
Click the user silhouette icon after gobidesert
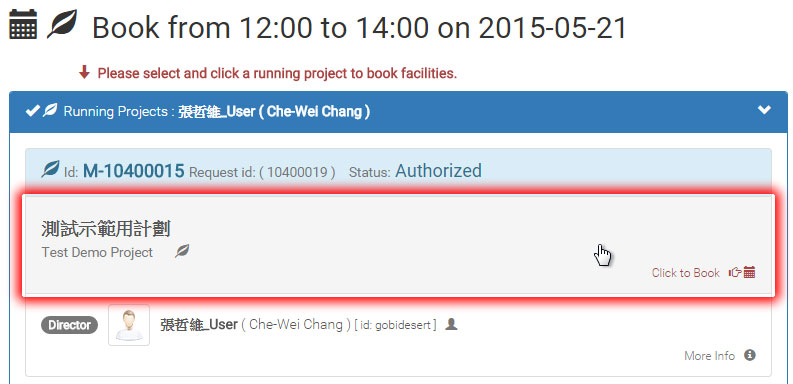tap(451, 324)
